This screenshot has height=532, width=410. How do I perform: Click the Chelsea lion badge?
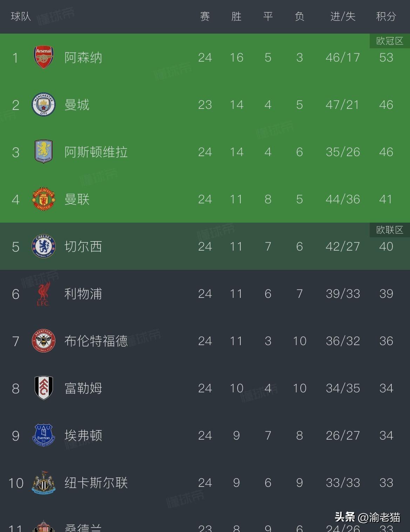43,246
